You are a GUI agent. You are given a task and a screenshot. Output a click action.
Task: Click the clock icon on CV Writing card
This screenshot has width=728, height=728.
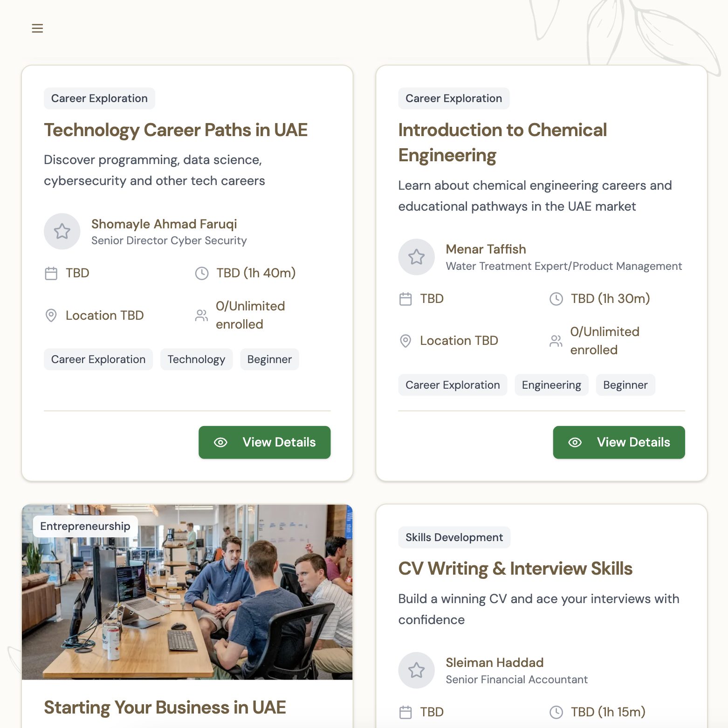pyautogui.click(x=556, y=712)
